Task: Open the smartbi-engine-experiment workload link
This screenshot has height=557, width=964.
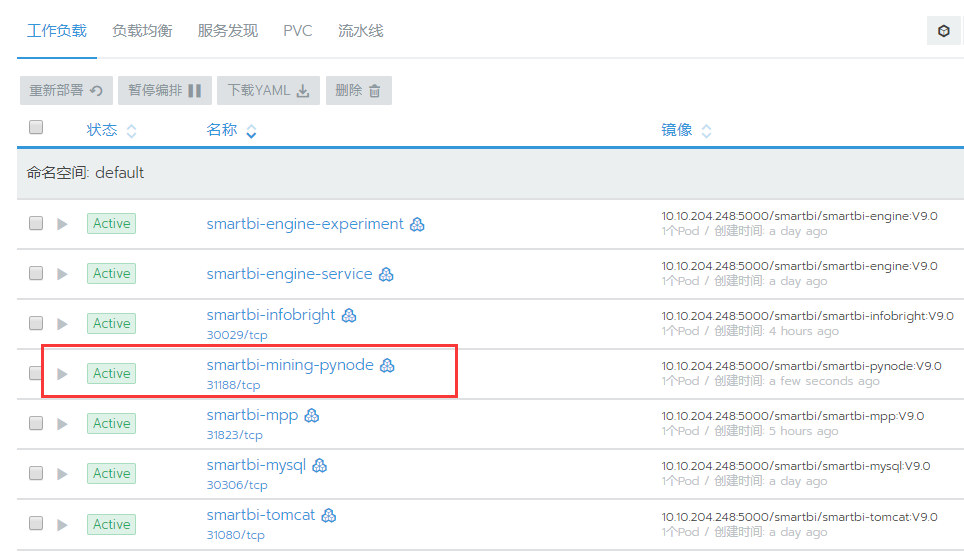Action: (x=305, y=224)
